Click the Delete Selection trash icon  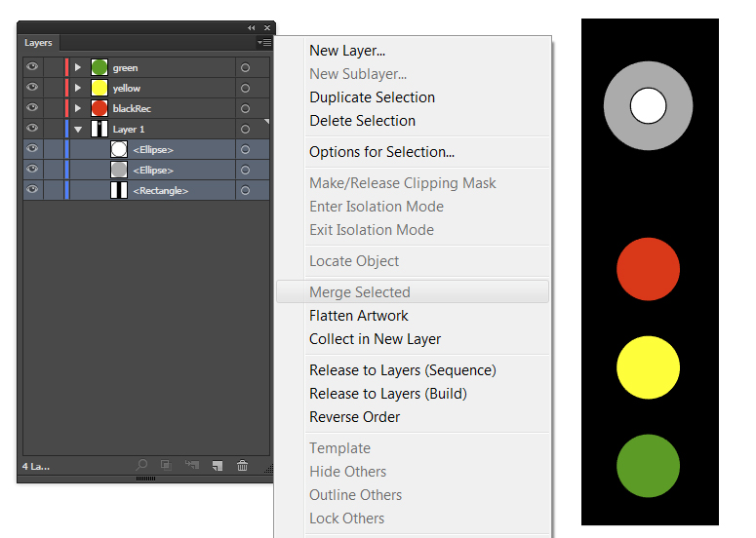point(243,466)
